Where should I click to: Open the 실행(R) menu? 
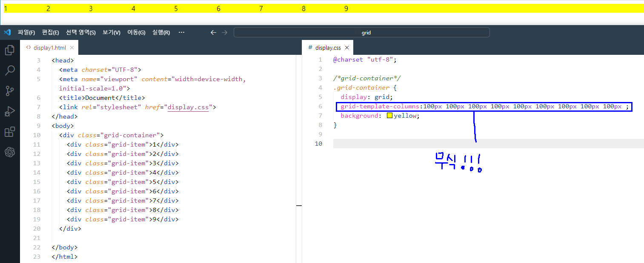pyautogui.click(x=161, y=32)
